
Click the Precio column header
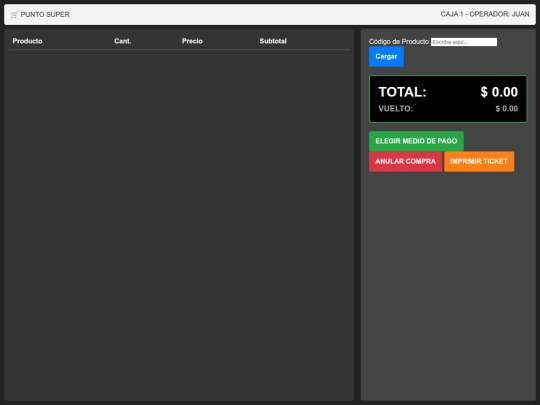pos(192,41)
